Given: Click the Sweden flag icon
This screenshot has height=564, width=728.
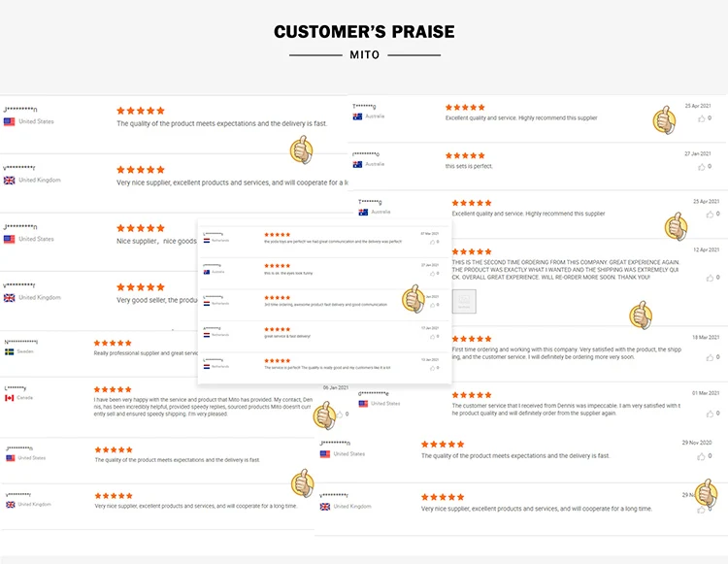Looking at the screenshot, I should 9,353.
